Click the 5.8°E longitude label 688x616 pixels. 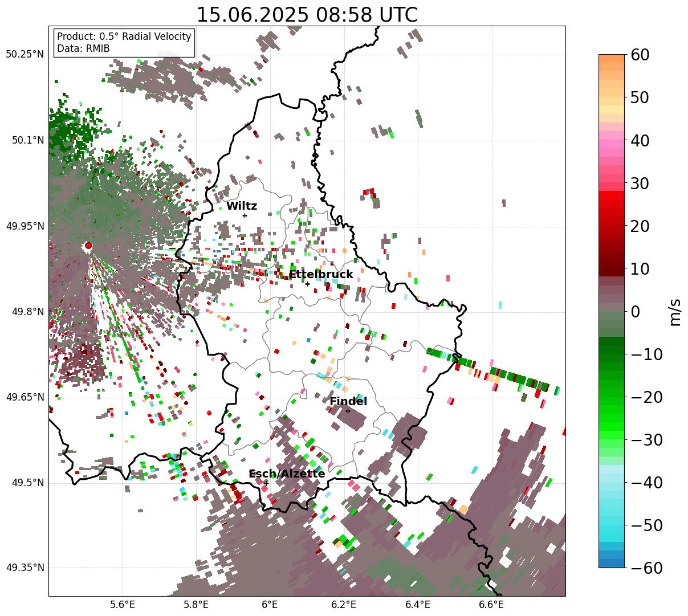pyautogui.click(x=196, y=605)
